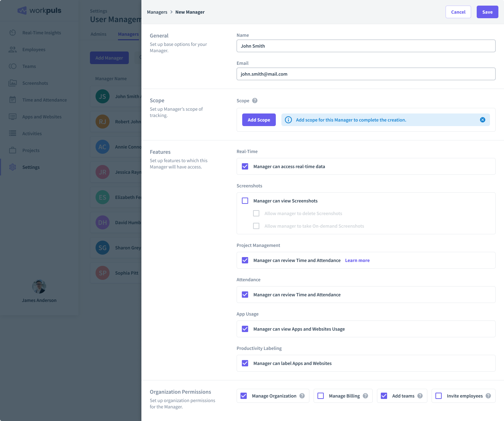Open Real-Time Insights from the sidebar
The height and width of the screenshot is (421, 504).
click(x=13, y=33)
